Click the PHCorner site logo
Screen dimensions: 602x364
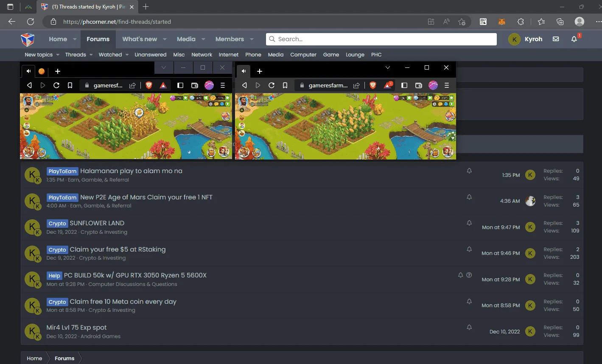pos(28,39)
